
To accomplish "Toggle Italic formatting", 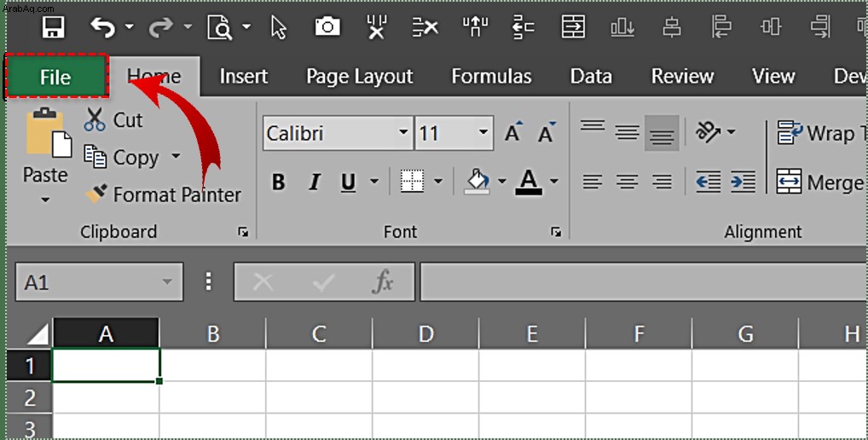I will pyautogui.click(x=315, y=182).
